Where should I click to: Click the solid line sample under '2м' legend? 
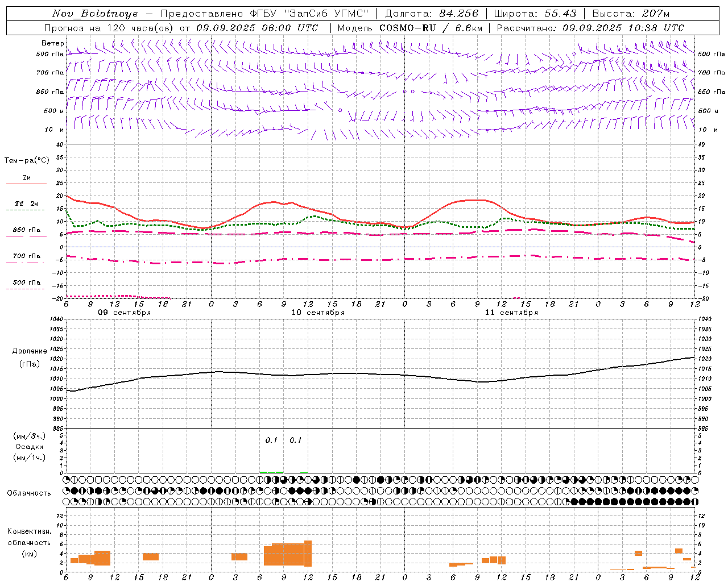tap(26, 184)
